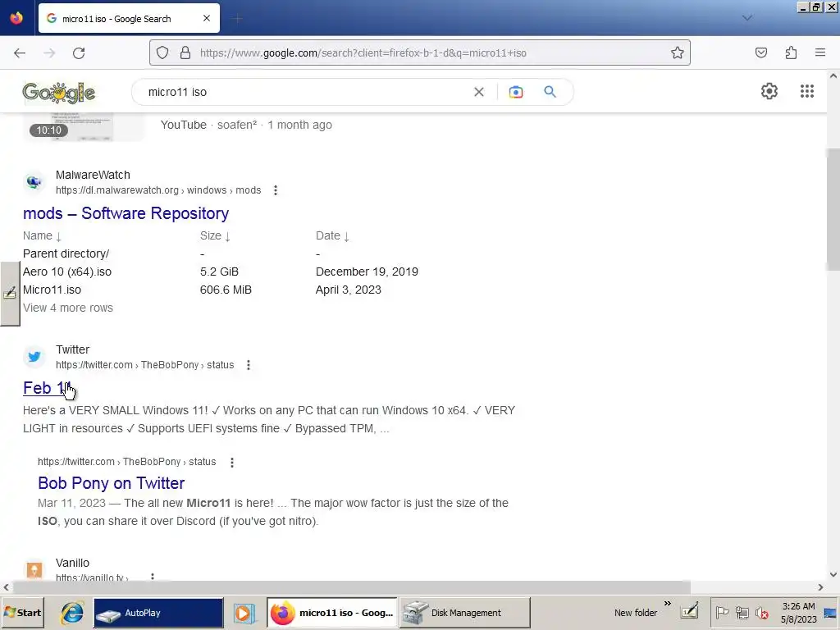Click the Vanillo site favicon
This screenshot has width=840, height=630.
coord(34,570)
